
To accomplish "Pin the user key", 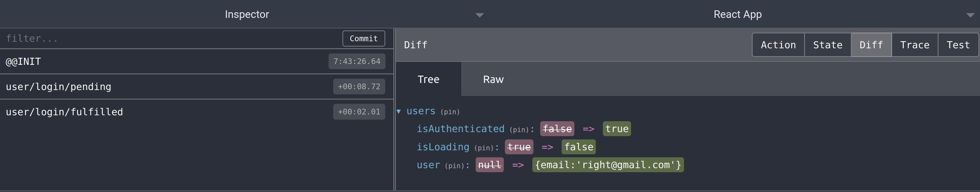I will pos(454,166).
